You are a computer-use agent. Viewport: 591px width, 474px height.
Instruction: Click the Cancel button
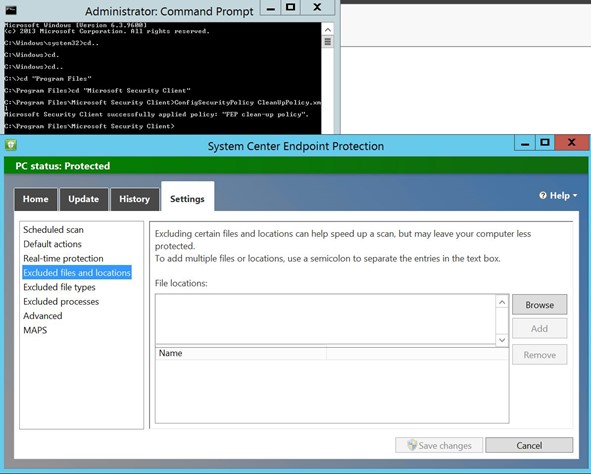pos(529,445)
